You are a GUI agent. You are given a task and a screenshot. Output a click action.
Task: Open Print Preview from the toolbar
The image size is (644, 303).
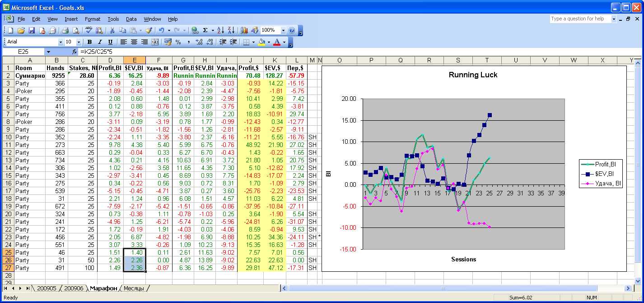tap(75, 30)
